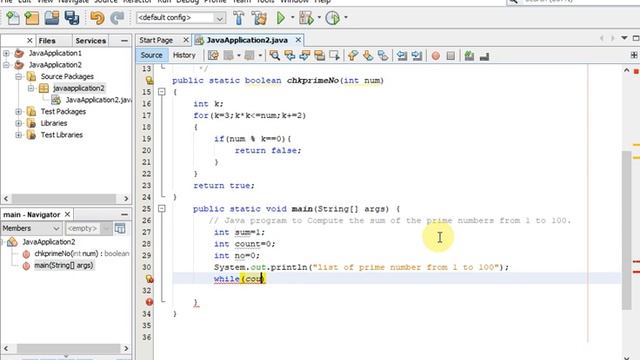This screenshot has height=360, width=640.
Task: Click the Find Previous Occurrence icon
Action: click(x=290, y=56)
